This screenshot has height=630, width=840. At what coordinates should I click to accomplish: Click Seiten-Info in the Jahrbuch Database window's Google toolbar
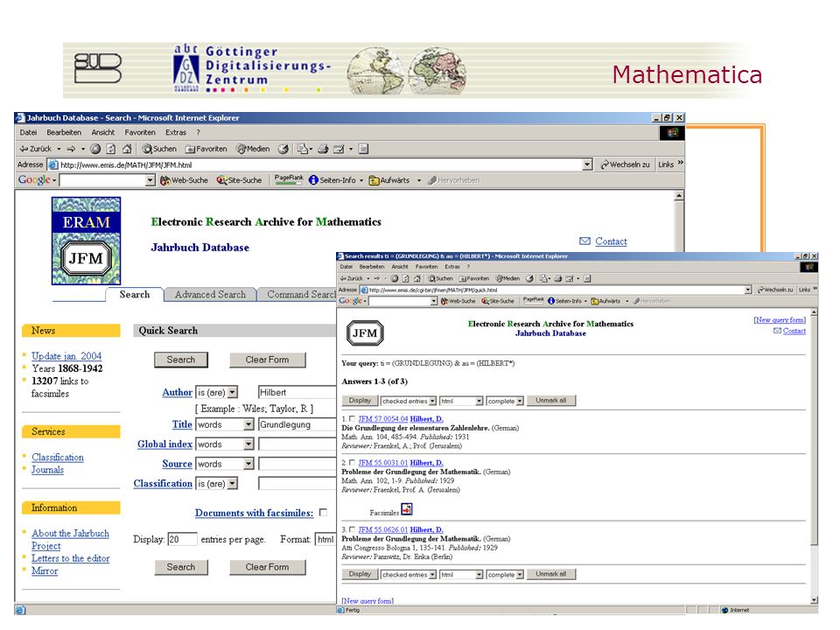tap(332, 180)
